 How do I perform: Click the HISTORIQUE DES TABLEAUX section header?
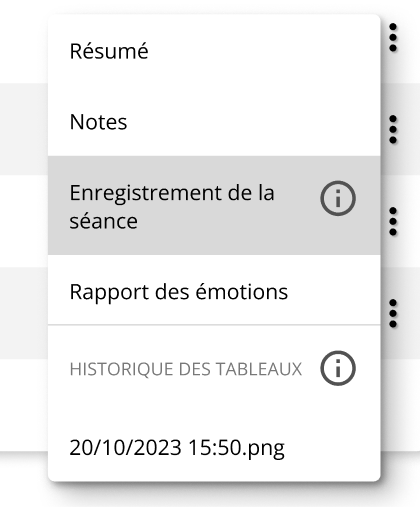[186, 369]
